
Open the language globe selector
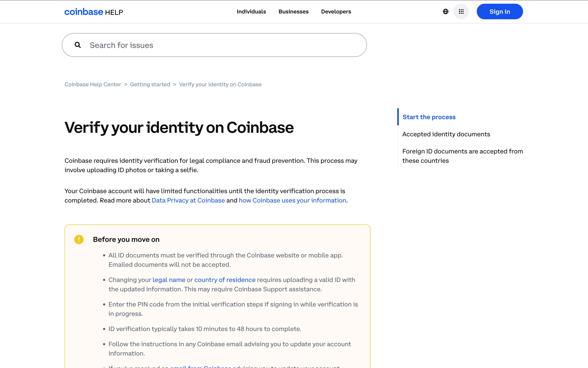446,12
